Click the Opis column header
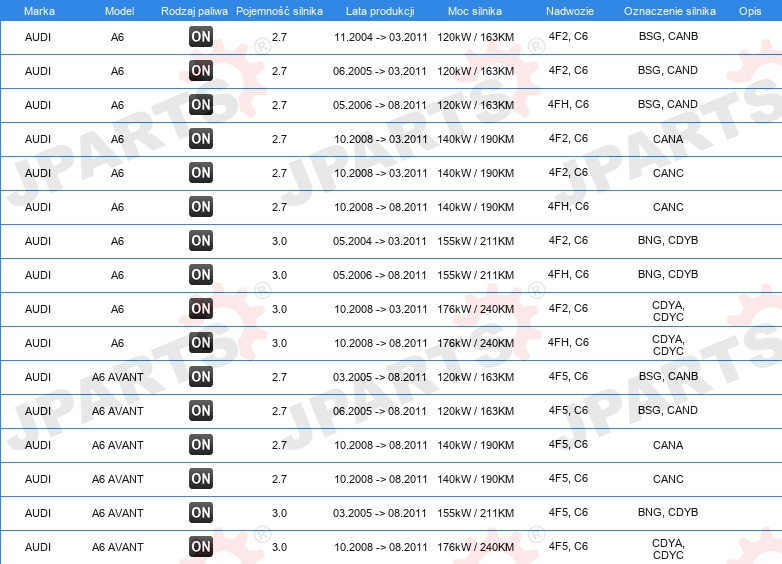 tap(750, 11)
